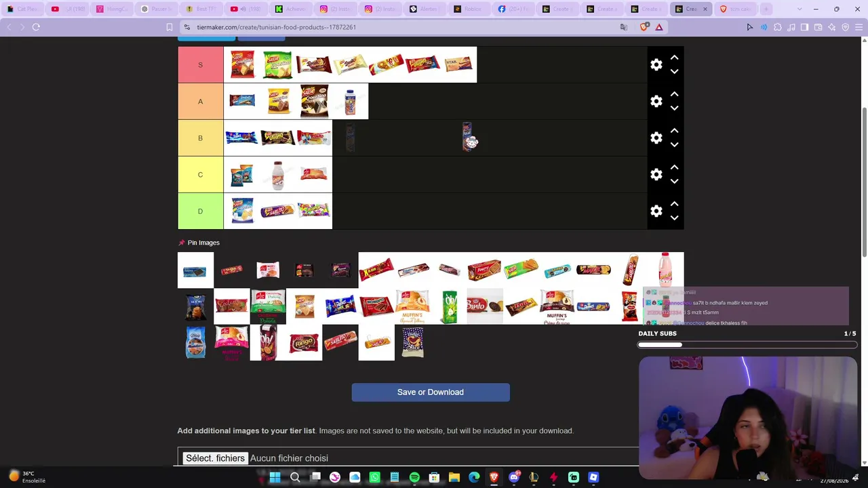
Task: Open Spotify from the taskbar
Action: point(414,477)
